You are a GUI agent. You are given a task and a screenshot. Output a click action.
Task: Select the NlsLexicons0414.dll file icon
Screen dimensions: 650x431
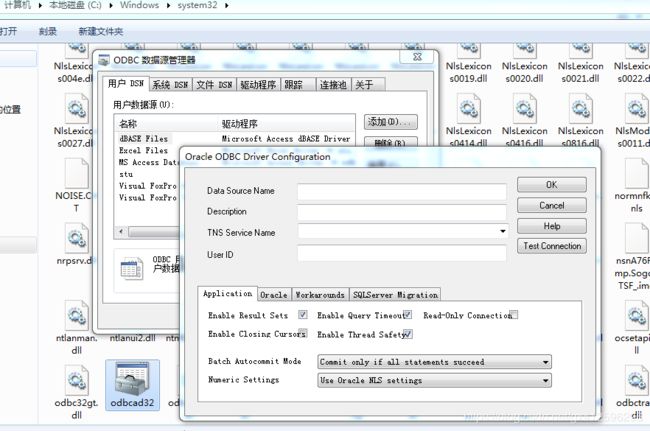(x=469, y=109)
